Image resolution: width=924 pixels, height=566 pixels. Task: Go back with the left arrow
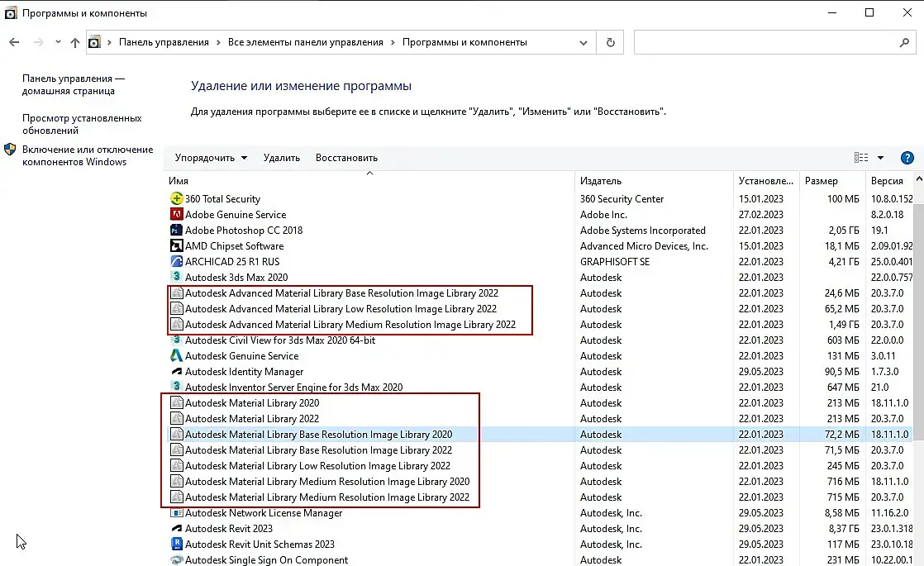click(x=14, y=42)
